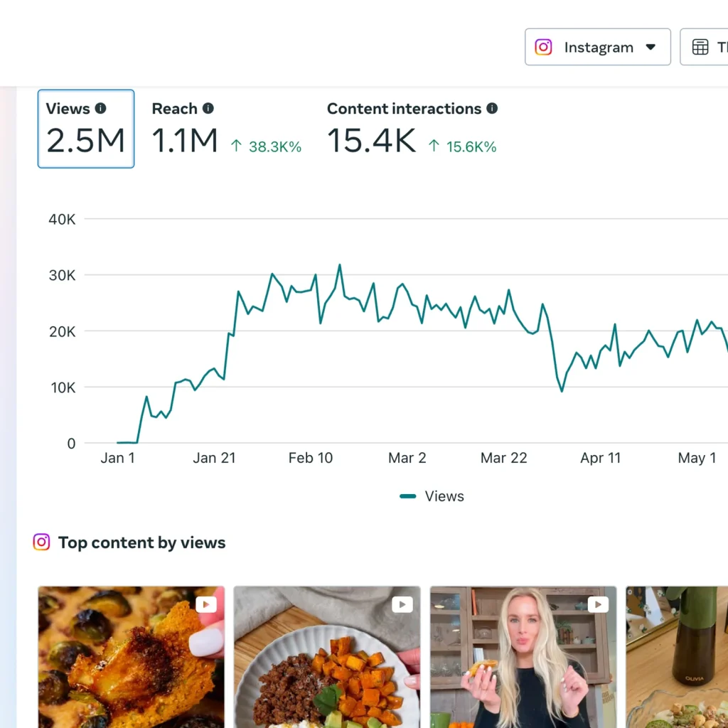Click the Mar 22 axis label
The height and width of the screenshot is (728, 728).
tap(504, 458)
